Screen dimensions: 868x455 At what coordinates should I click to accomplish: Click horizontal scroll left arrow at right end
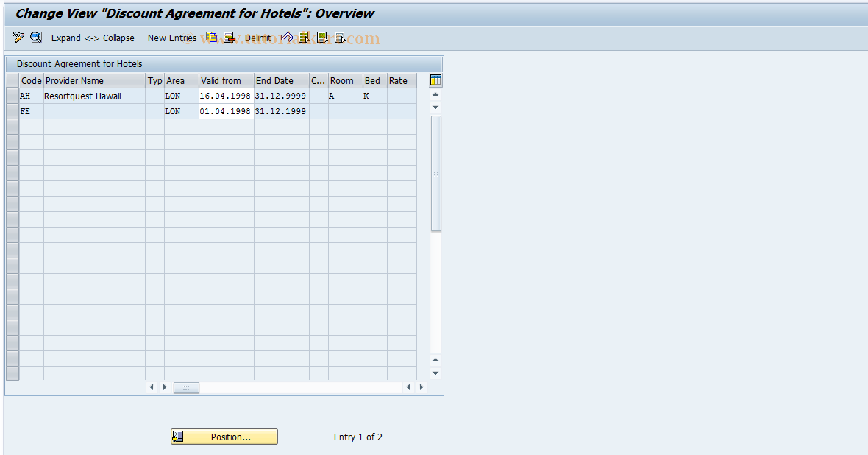408,387
